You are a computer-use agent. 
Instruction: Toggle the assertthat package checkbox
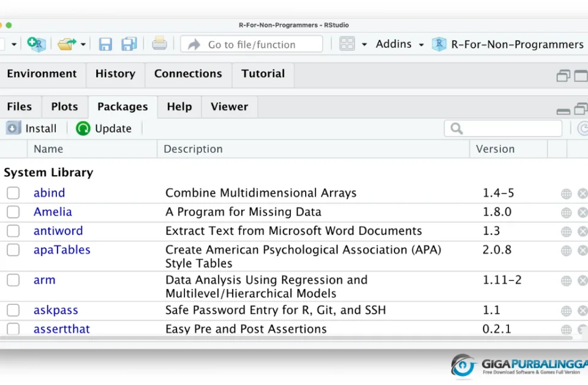(13, 329)
